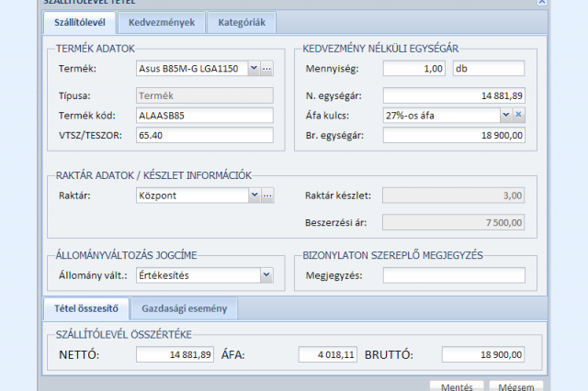Click the BRUTTÓ: label

point(389,354)
